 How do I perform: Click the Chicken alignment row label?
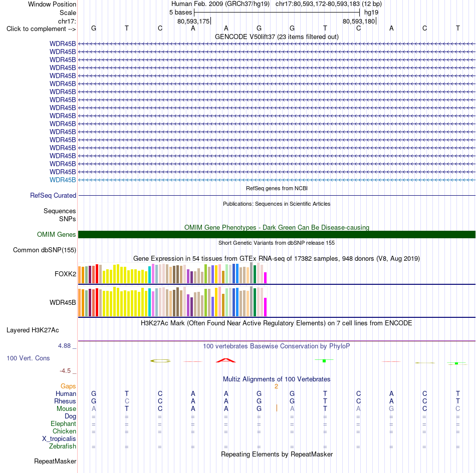[64, 431]
